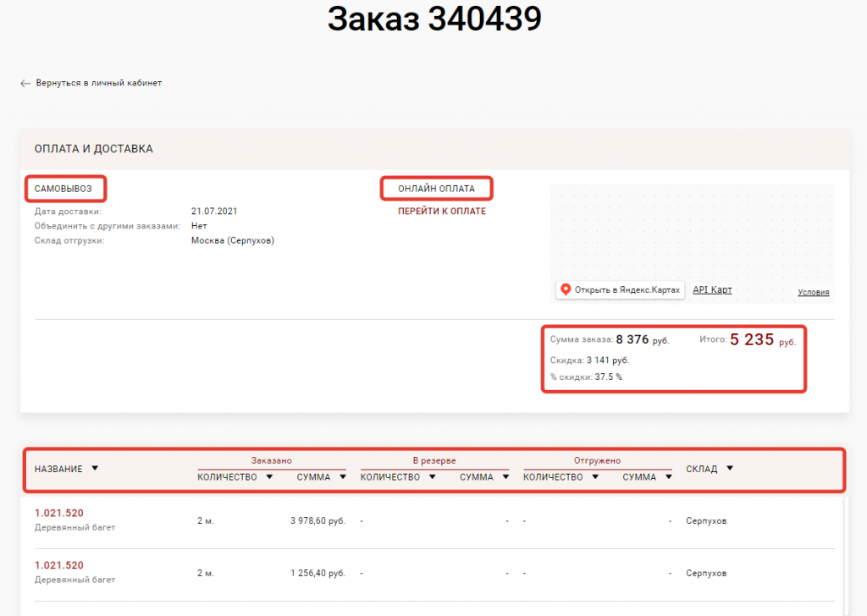
Task: Sort Отгружено Сумма column arrow
Action: (x=669, y=477)
